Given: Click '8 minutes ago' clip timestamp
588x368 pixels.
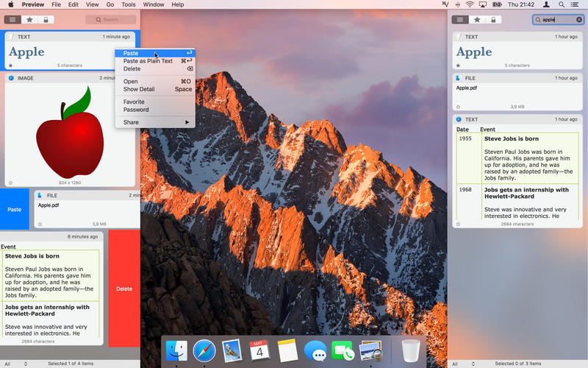Looking at the screenshot, I should [82, 236].
